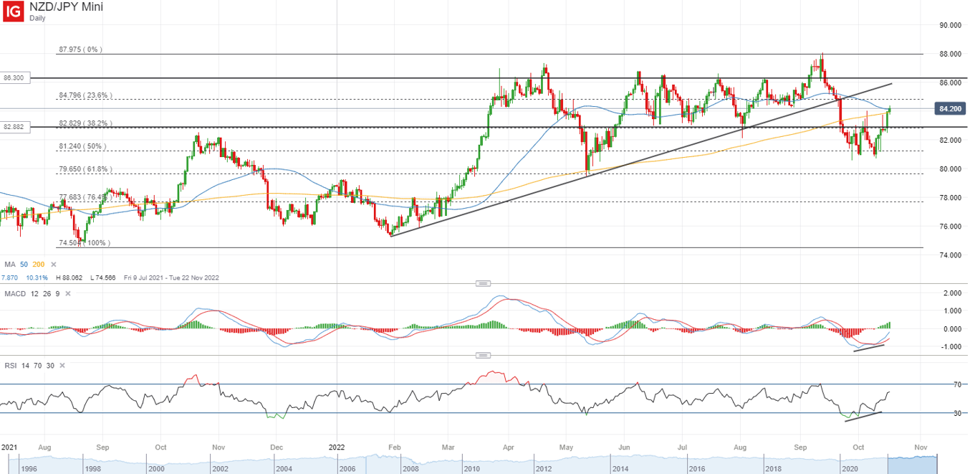980x474 pixels.
Task: Click the RSI 14 period parameter
Action: (24, 366)
